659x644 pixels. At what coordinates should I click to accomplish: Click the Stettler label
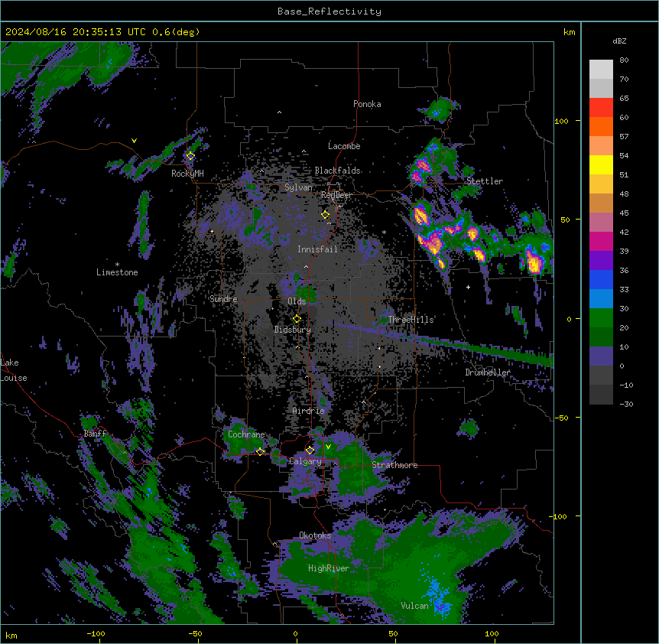tap(484, 181)
